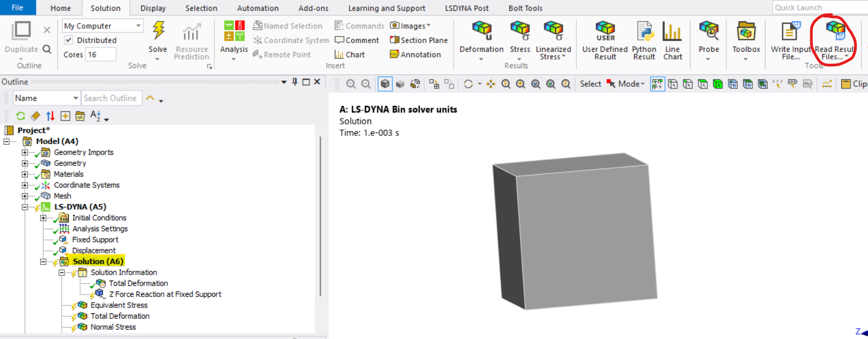Image resolution: width=868 pixels, height=339 pixels.
Task: Open the LSDYNA Post tab
Action: coord(466,8)
